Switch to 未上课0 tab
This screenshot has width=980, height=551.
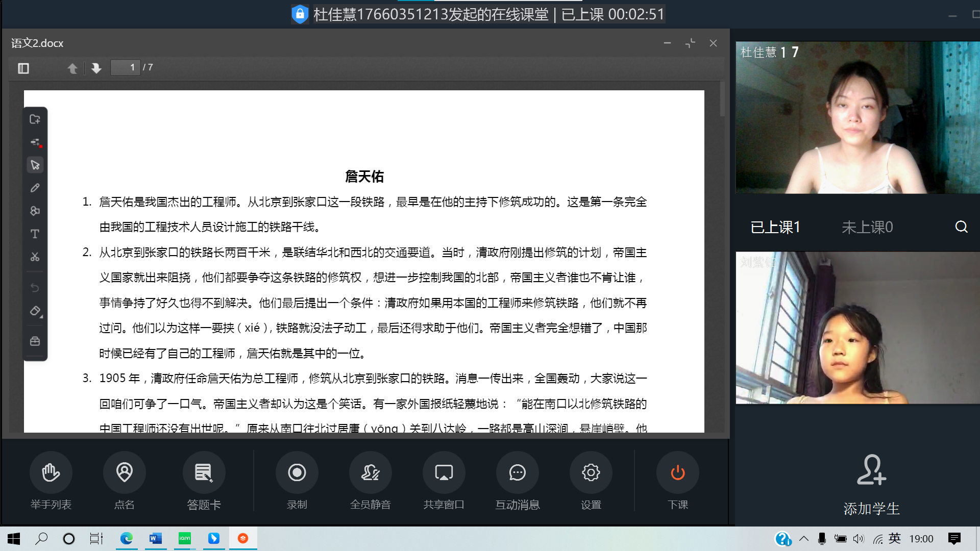(x=867, y=227)
